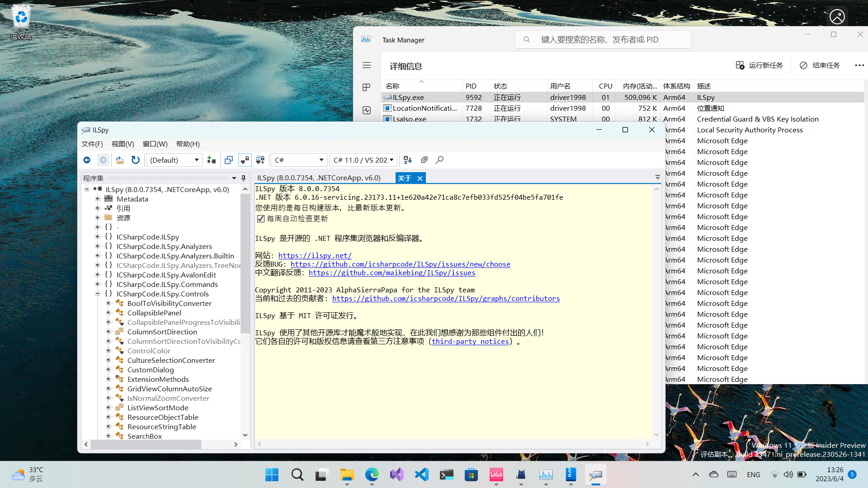
Task: Toggle showing all member visibility levels
Action: point(260,160)
